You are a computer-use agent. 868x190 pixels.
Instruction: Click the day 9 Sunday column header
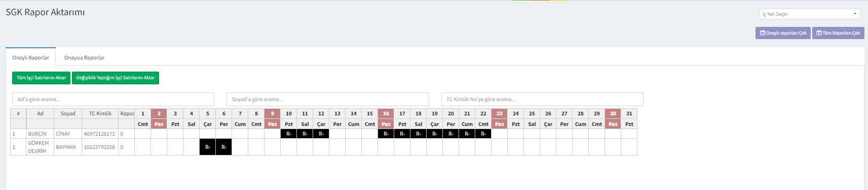273,114
